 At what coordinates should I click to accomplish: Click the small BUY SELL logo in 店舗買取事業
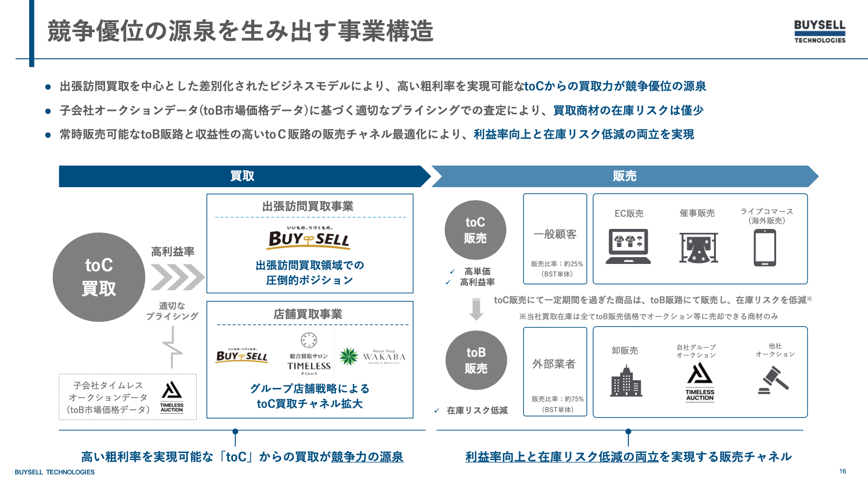pos(242,355)
